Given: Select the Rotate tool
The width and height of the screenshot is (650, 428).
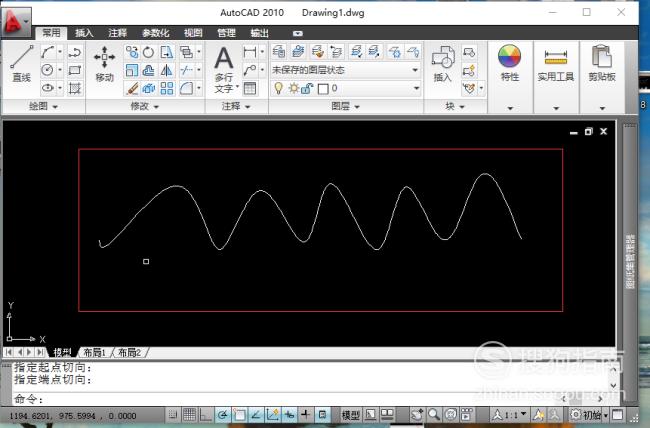Looking at the screenshot, I should (148, 52).
